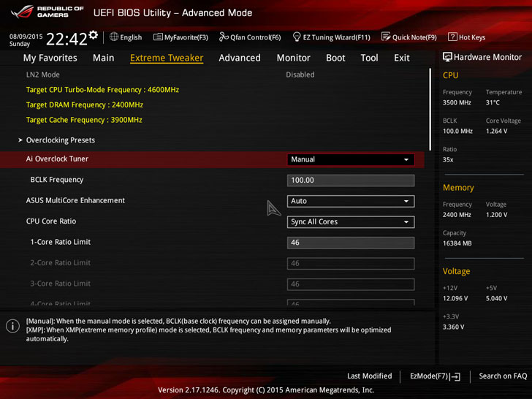Image resolution: width=532 pixels, height=399 pixels.
Task: Open Ai Overclock Tuner dropdown
Action: coord(351,159)
